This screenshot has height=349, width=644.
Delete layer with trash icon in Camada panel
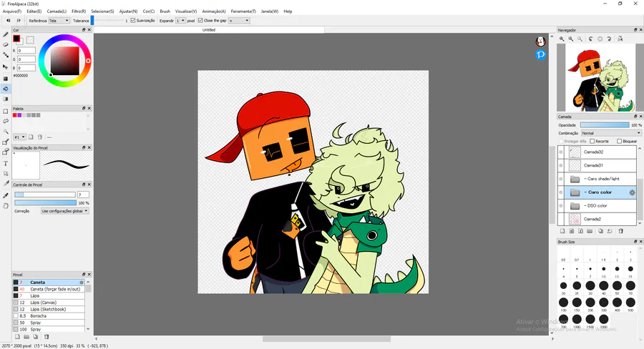coord(621,231)
